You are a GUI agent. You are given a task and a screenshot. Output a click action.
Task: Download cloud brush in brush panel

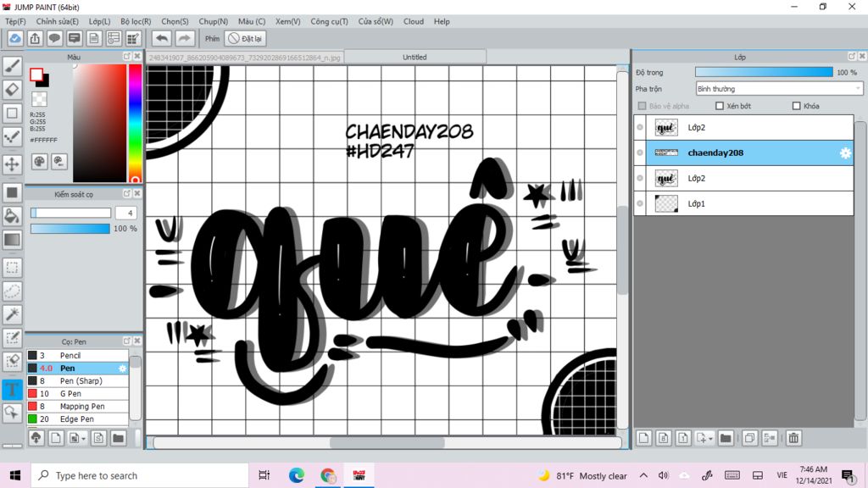pyautogui.click(x=36, y=438)
